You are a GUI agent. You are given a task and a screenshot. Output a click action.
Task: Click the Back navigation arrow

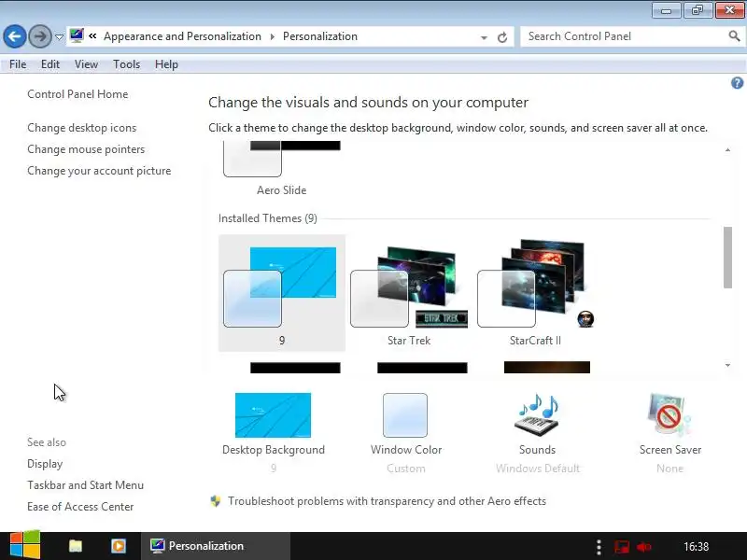click(x=15, y=36)
